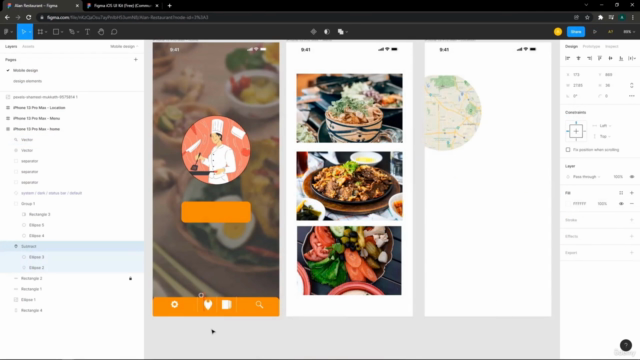Open vertical constraint Top dropdown
640x360 pixels.
point(605,136)
